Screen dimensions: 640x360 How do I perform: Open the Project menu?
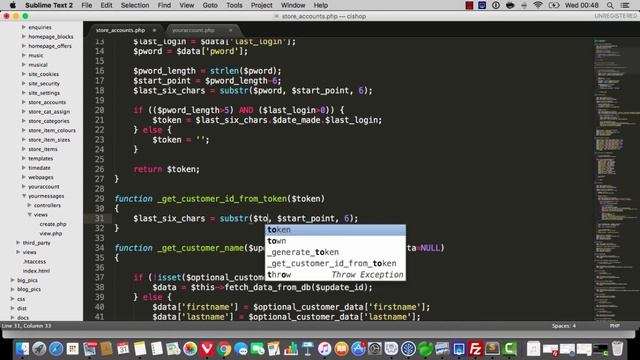click(x=261, y=5)
